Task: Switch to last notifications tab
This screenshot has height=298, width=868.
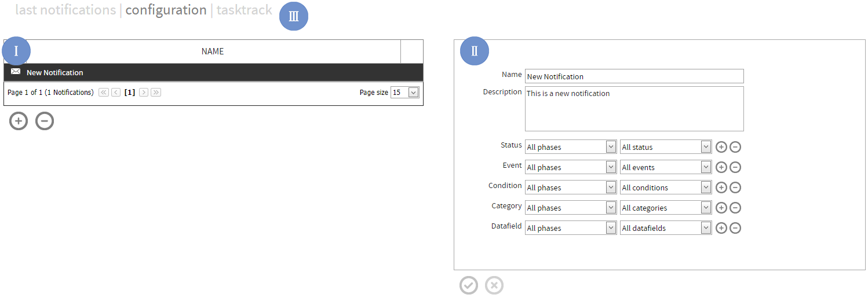Action: tap(65, 10)
